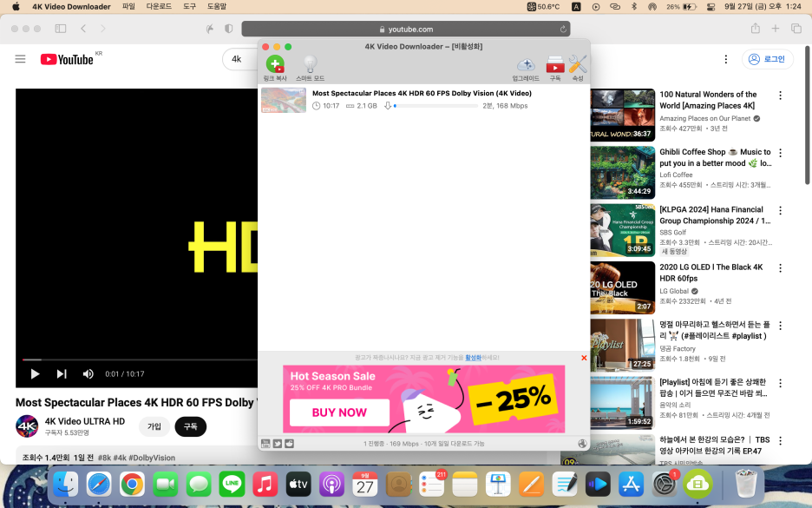
Task: Click the 구독 subscribe button under video
Action: tap(191, 426)
